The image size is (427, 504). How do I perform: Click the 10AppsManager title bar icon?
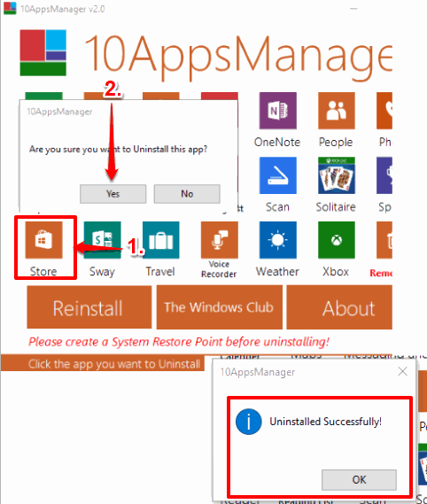[x=10, y=8]
